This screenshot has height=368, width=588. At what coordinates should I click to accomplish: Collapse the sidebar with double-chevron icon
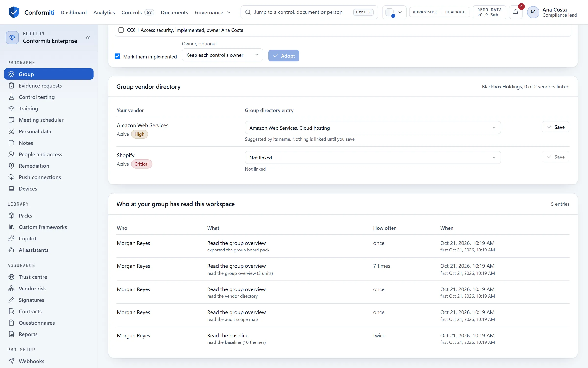[88, 38]
